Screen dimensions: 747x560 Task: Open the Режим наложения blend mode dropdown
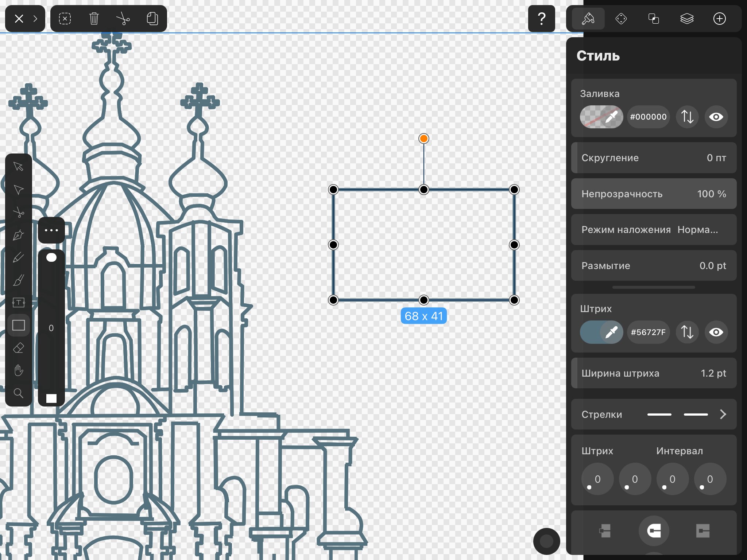[654, 230]
